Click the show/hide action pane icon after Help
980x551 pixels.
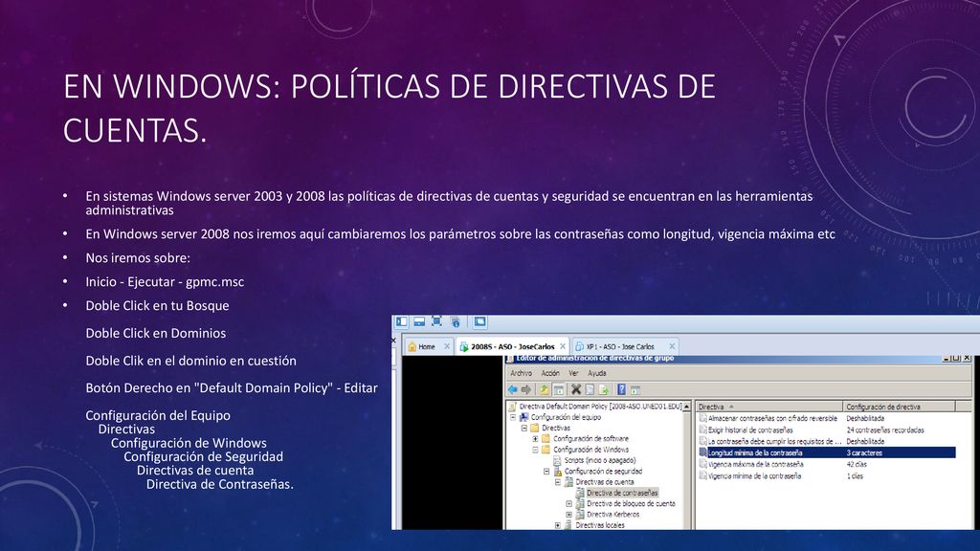tap(635, 390)
